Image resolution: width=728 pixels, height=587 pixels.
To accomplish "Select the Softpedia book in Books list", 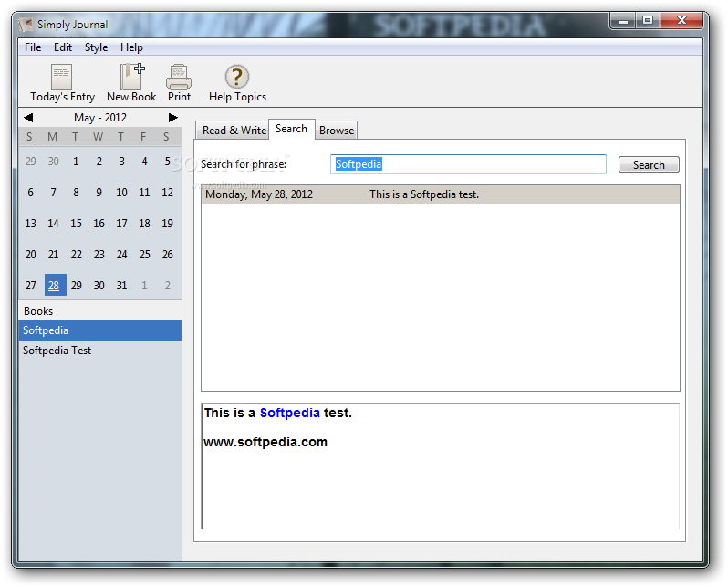I will coord(100,330).
